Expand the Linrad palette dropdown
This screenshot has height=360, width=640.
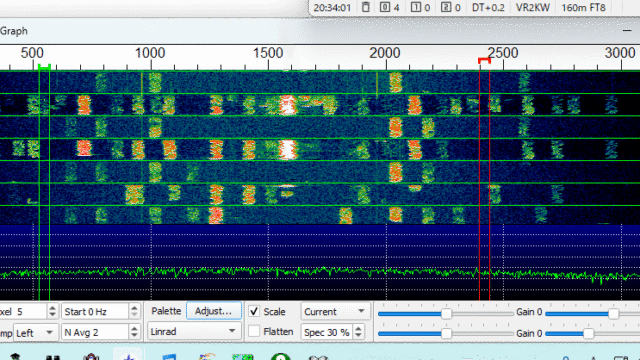(x=194, y=331)
